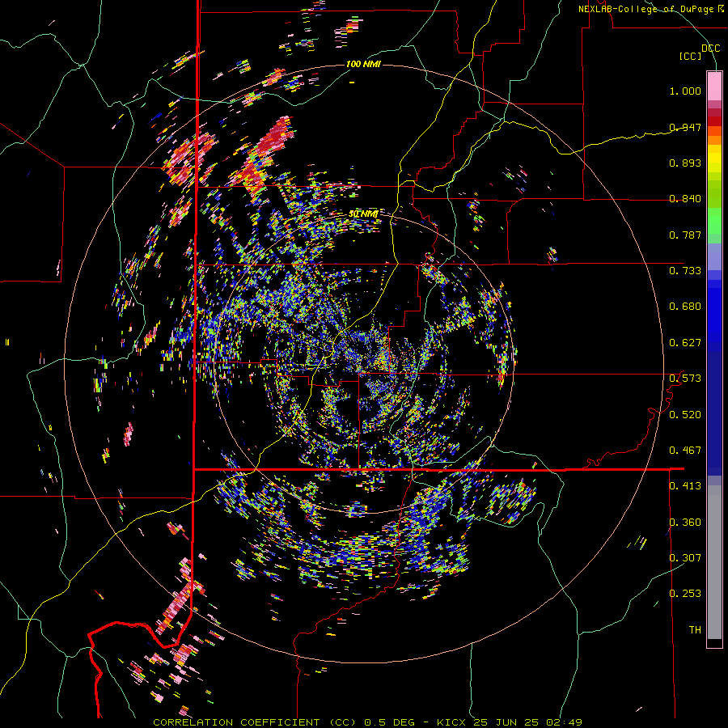
Task: Select the 0.573 scale value
Action: [x=685, y=379]
